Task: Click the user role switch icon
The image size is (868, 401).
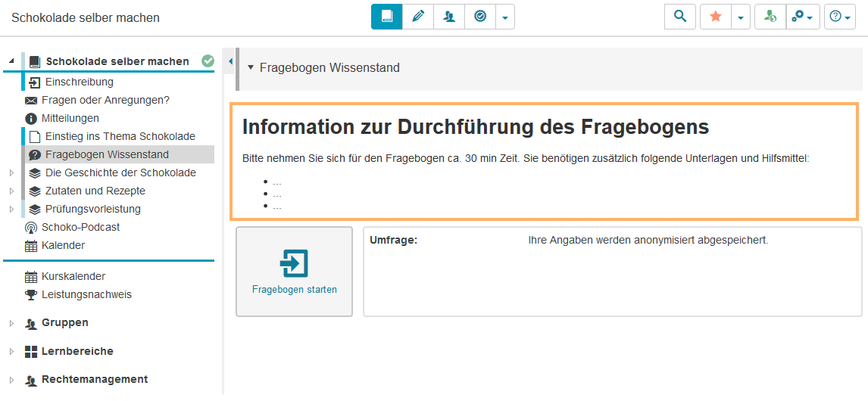Action: pyautogui.click(x=770, y=17)
